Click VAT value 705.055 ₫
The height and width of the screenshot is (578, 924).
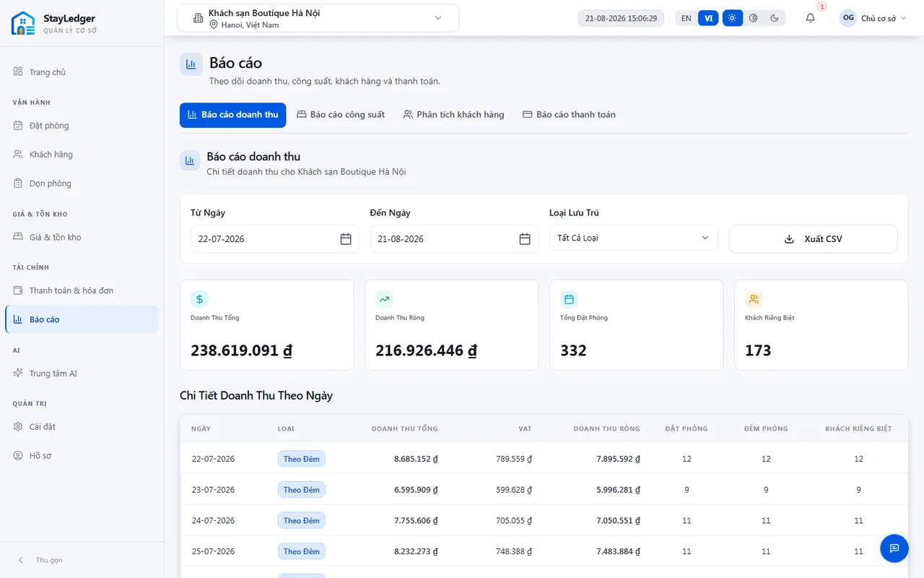click(x=514, y=520)
